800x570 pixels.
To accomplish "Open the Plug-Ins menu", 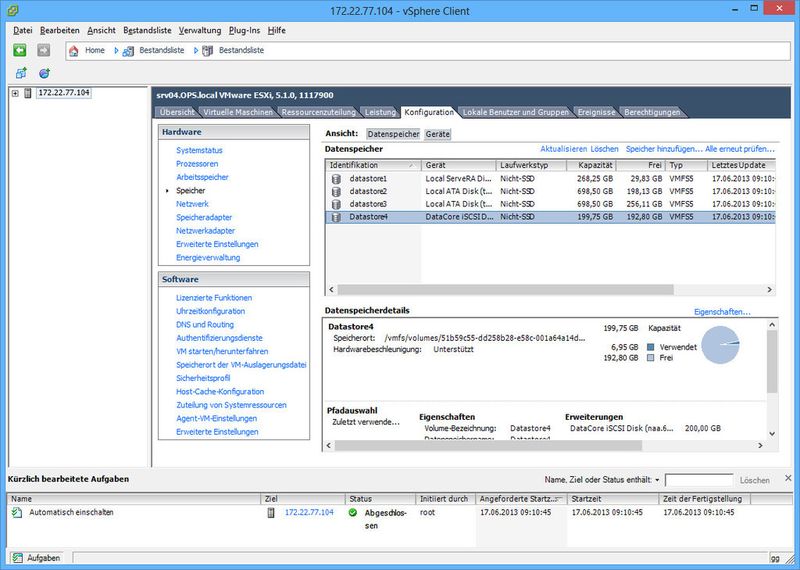I will click(x=244, y=31).
